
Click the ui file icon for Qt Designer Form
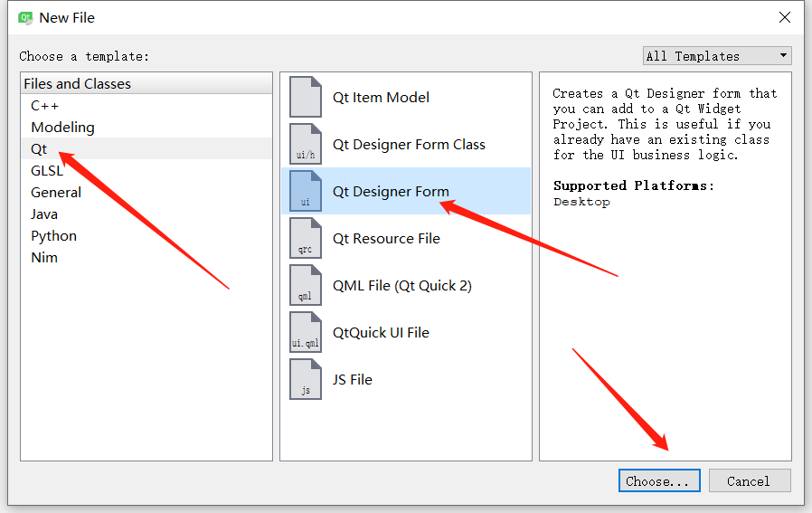(x=306, y=191)
